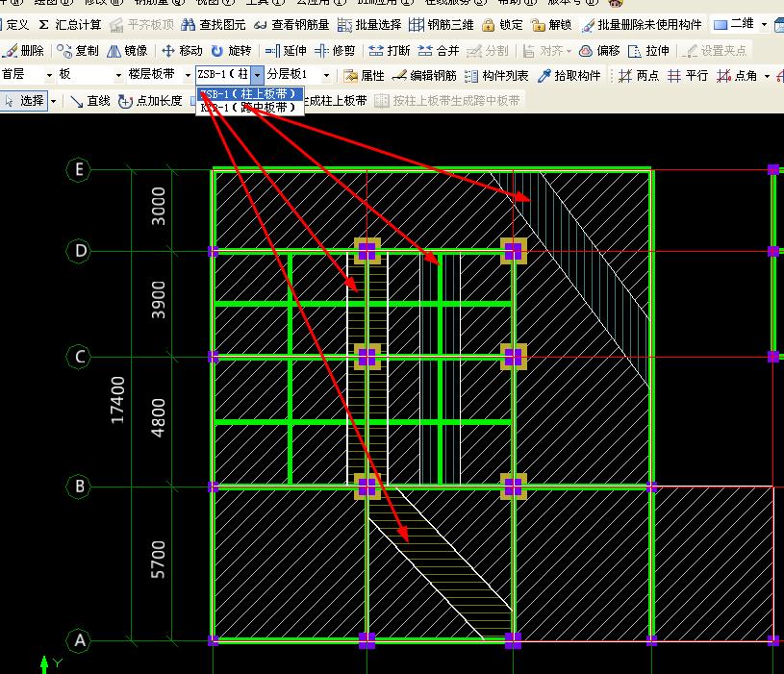Select the 打断 break tool
Image resolution: width=784 pixels, height=674 pixels.
click(390, 50)
